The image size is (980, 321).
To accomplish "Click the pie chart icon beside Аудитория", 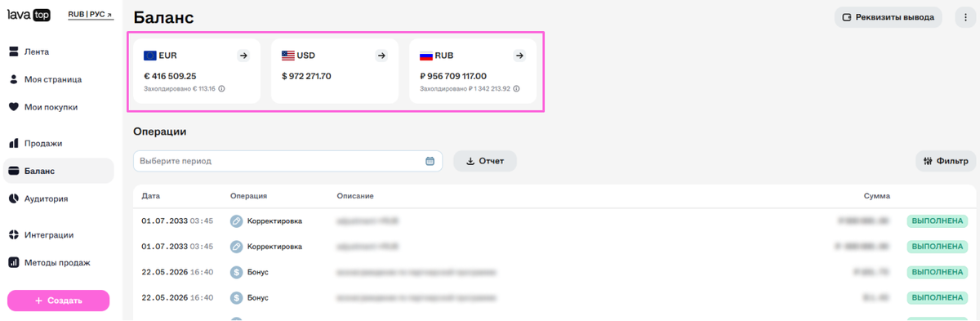I will click(x=14, y=198).
